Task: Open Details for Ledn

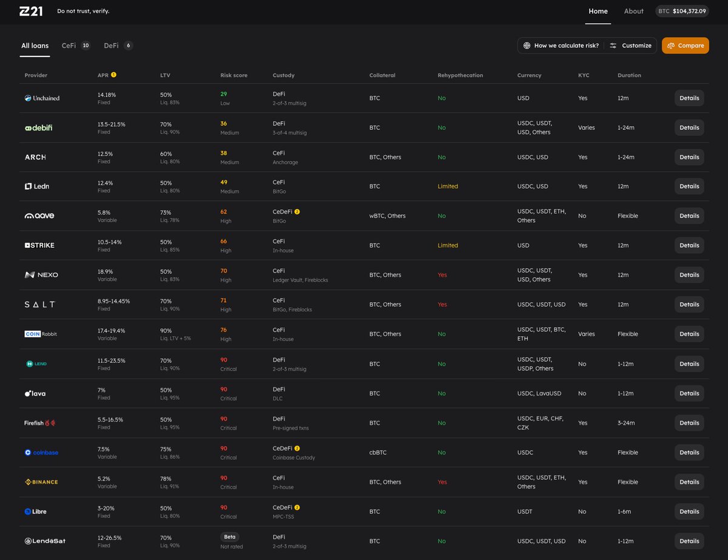Action: 689,186
